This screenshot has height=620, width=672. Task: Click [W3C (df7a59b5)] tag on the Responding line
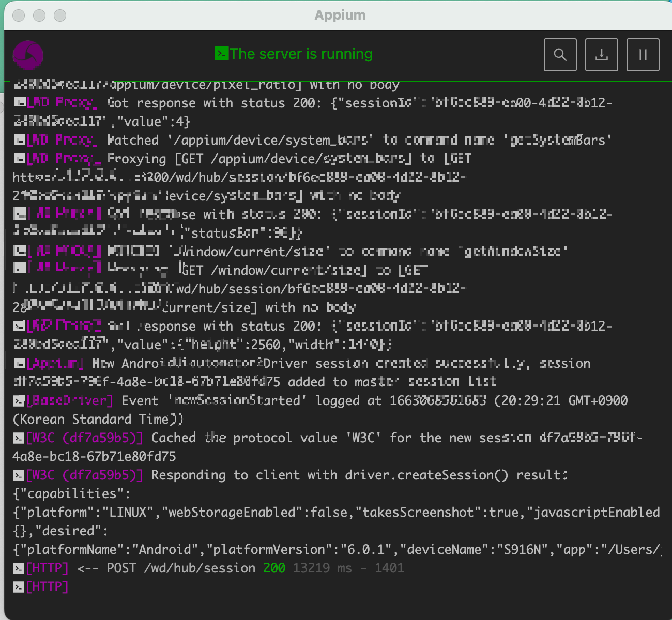tap(84, 475)
